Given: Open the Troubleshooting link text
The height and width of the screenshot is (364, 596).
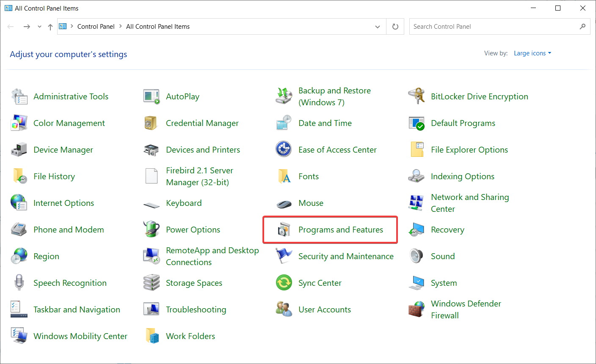Looking at the screenshot, I should [196, 310].
